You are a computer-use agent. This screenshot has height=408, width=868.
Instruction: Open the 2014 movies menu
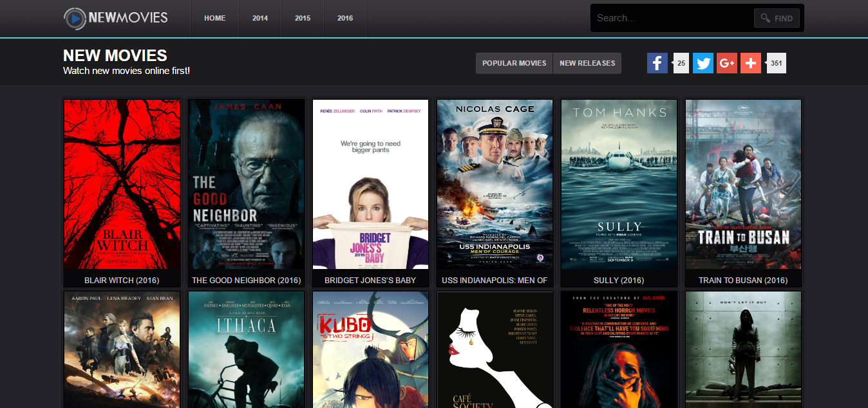coord(260,18)
